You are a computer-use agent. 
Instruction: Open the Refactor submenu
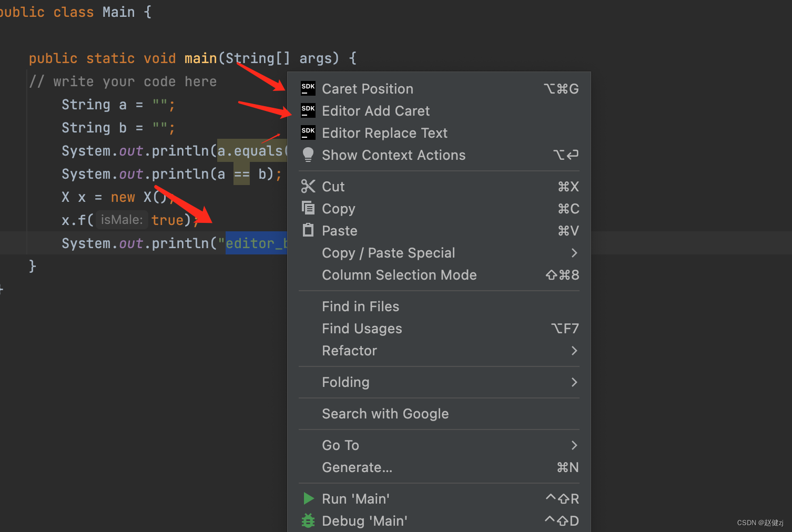click(439, 351)
